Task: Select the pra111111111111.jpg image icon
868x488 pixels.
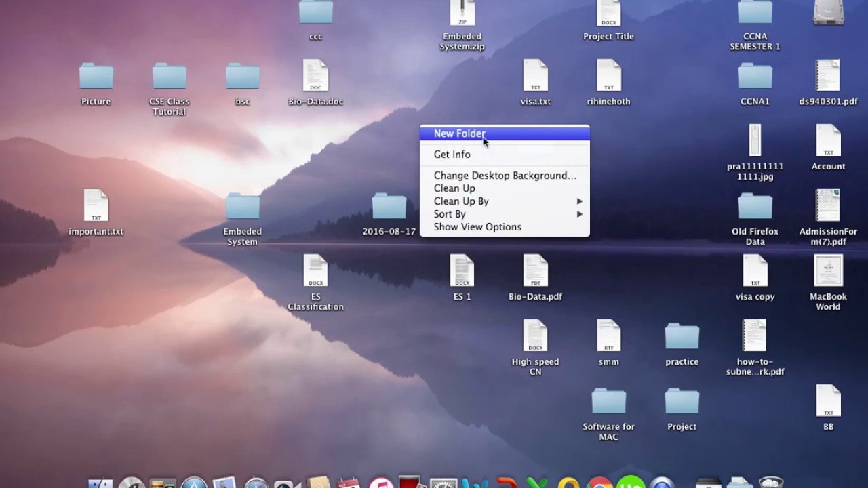Action: click(x=755, y=140)
